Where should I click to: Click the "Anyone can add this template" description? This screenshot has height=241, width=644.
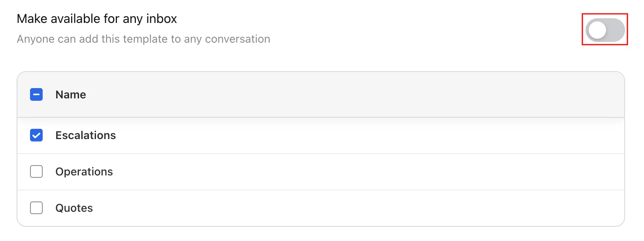click(143, 39)
